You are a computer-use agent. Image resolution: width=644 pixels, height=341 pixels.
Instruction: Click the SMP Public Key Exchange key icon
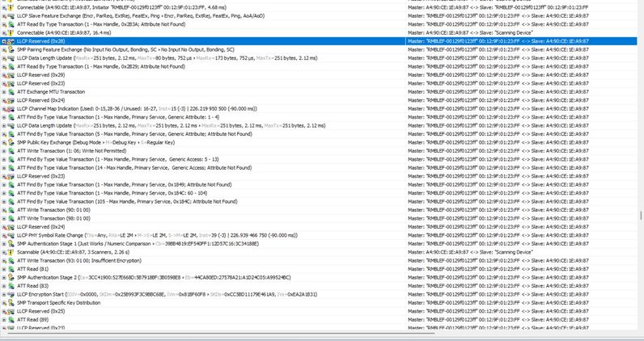[11, 142]
